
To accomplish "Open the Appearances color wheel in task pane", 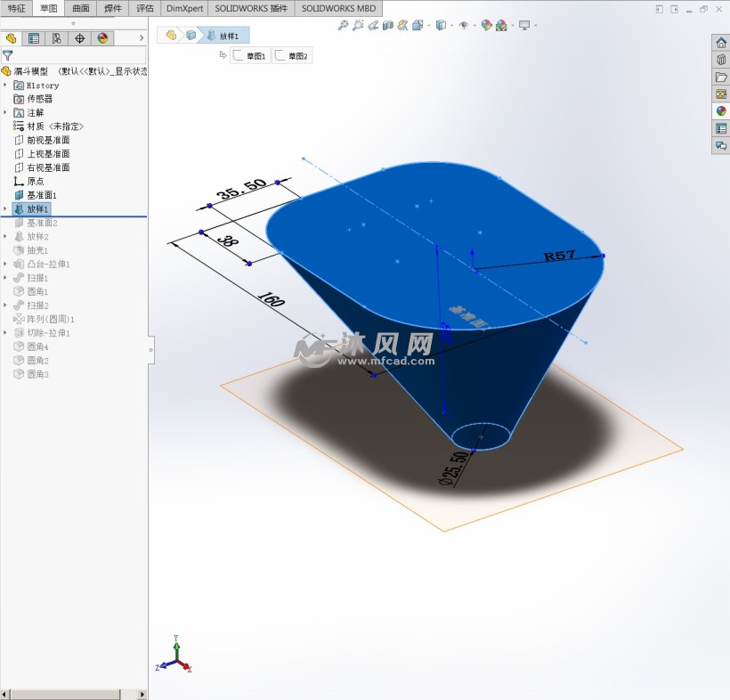I will click(x=721, y=111).
